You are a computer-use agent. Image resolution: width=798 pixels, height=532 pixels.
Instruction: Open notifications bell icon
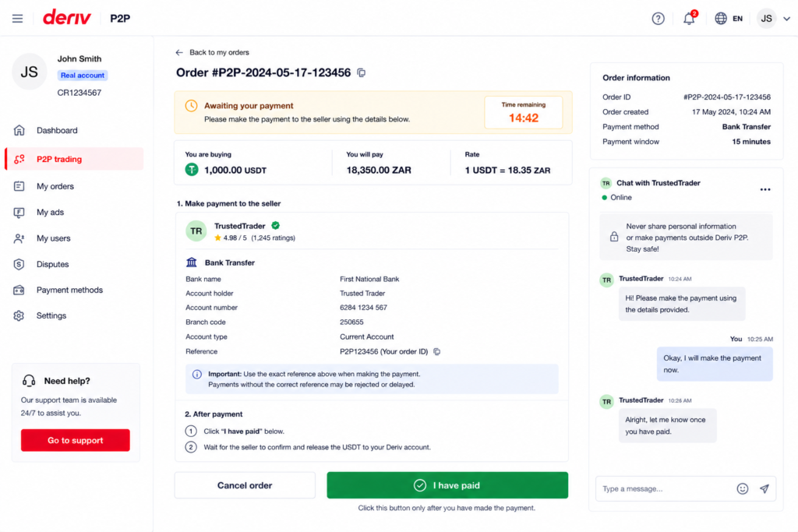coord(689,19)
